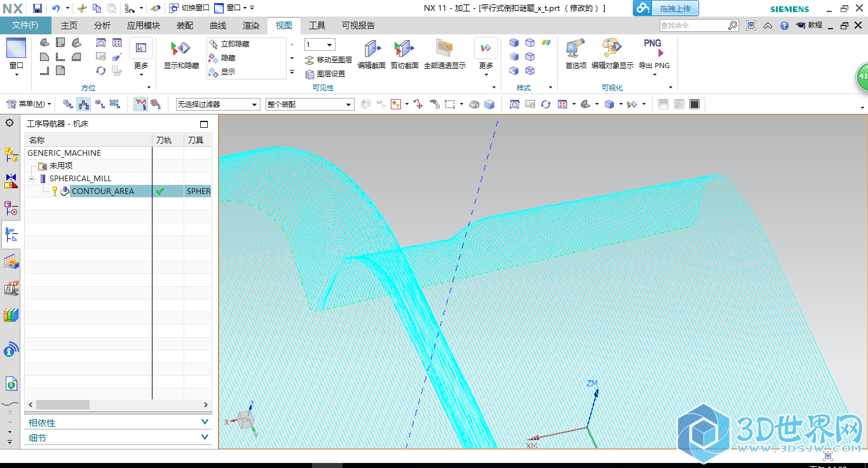Open Assembly Navigator sidebar tab
This screenshot has height=468, width=868.
pos(11,153)
